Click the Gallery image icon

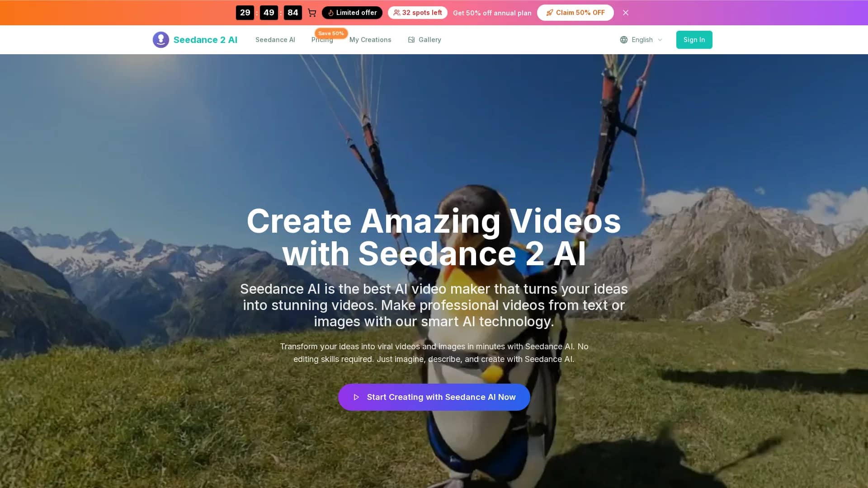pyautogui.click(x=411, y=40)
